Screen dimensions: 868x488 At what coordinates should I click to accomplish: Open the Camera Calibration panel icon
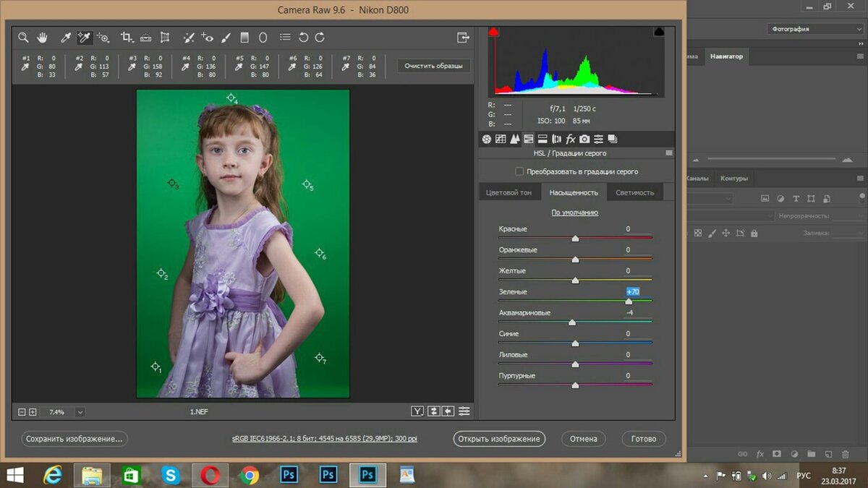[x=584, y=139]
